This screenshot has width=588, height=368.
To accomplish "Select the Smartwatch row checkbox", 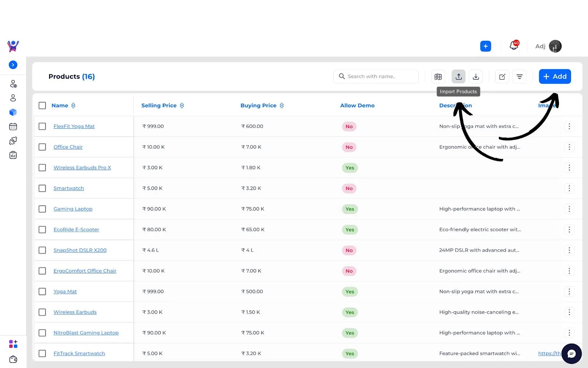I will (42, 188).
